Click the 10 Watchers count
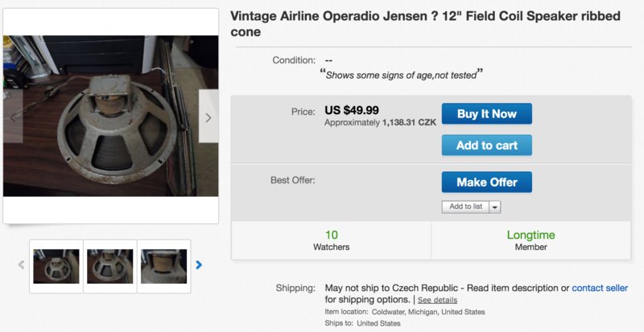Screen dimensions: 644x332 331,240
